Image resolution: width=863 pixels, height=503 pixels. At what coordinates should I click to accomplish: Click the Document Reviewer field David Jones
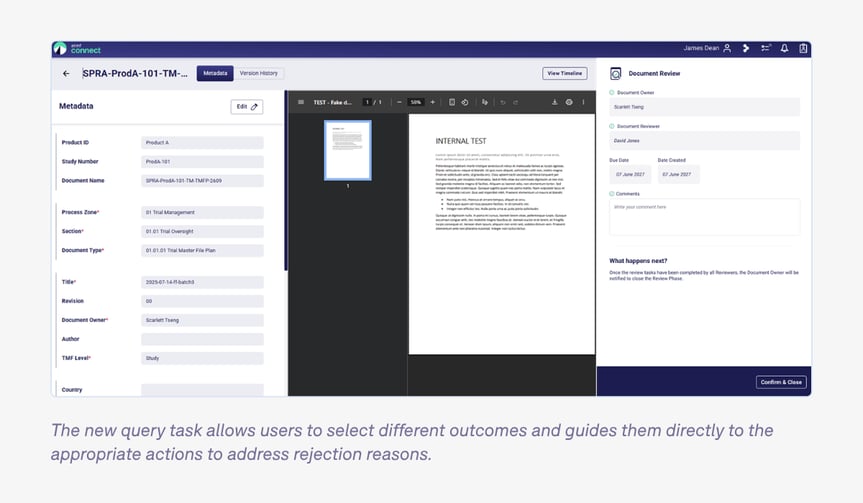[704, 141]
